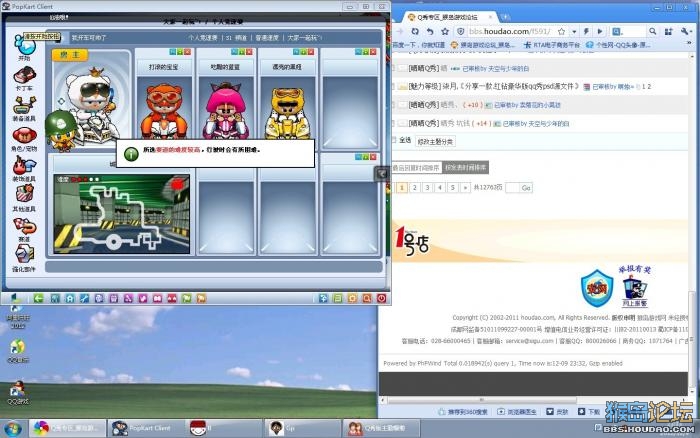Click the browser horizontal scrollbar

pyautogui.click(x=481, y=400)
